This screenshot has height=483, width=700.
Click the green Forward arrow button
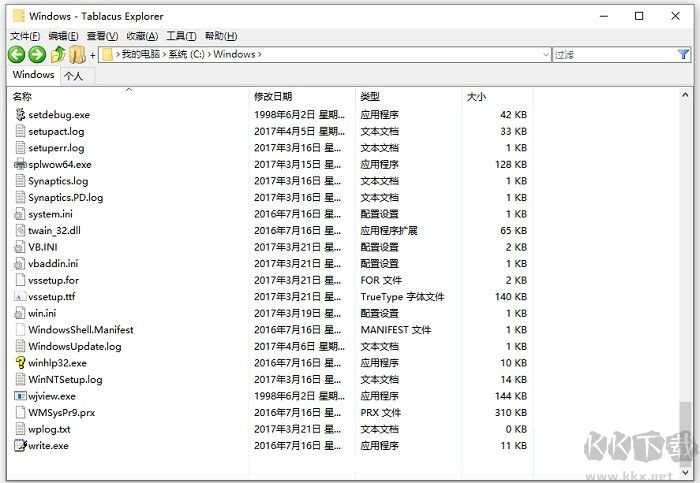point(37,55)
